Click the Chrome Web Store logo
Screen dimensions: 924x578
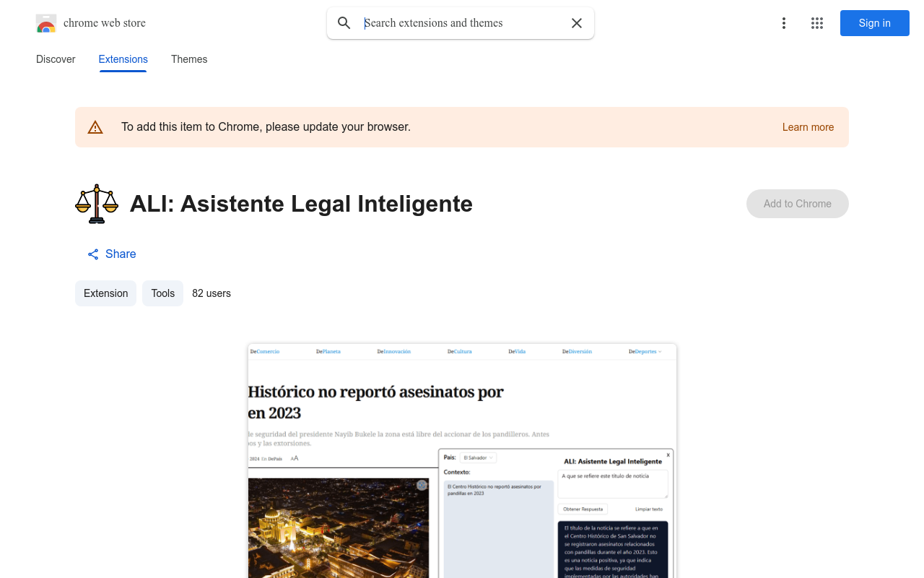click(x=46, y=23)
